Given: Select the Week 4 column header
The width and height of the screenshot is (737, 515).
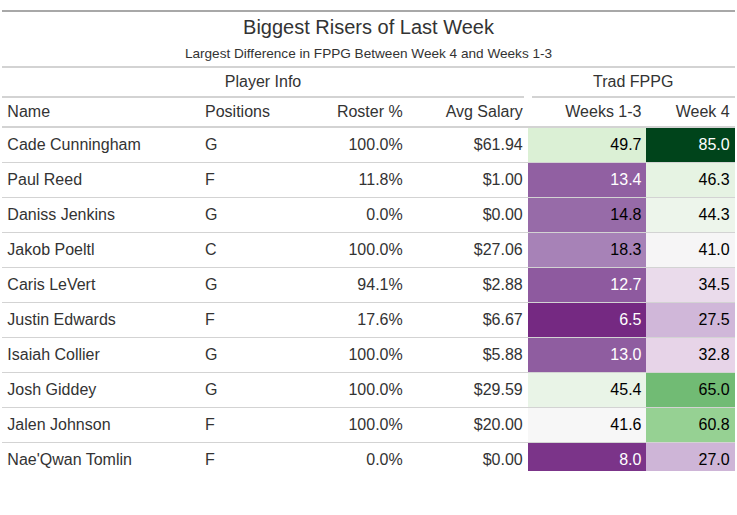Looking at the screenshot, I should [x=702, y=111].
